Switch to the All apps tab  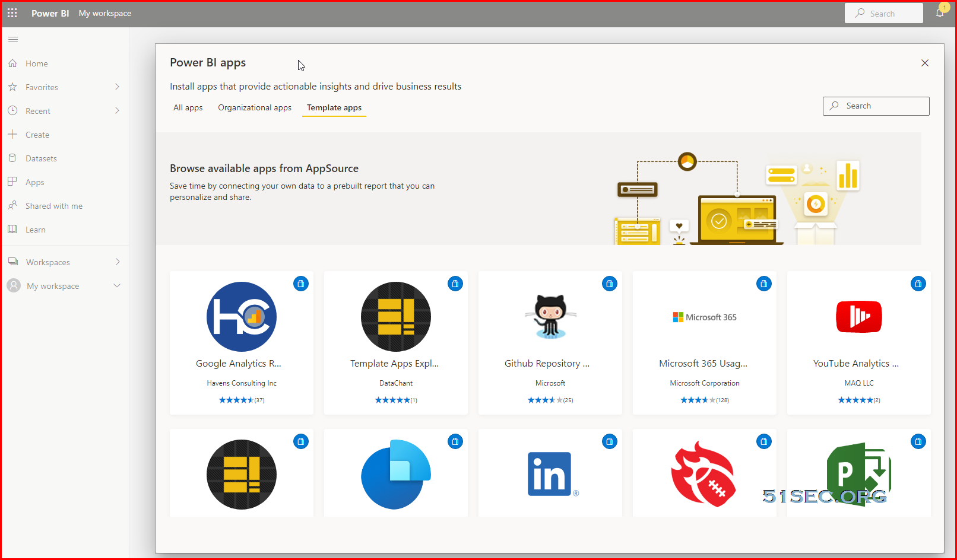click(188, 107)
